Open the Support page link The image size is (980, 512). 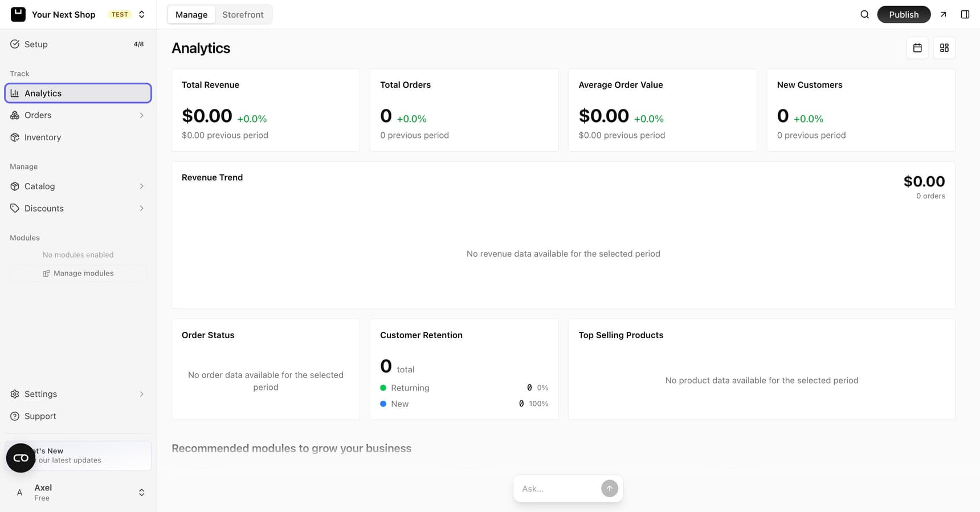pyautogui.click(x=78, y=416)
